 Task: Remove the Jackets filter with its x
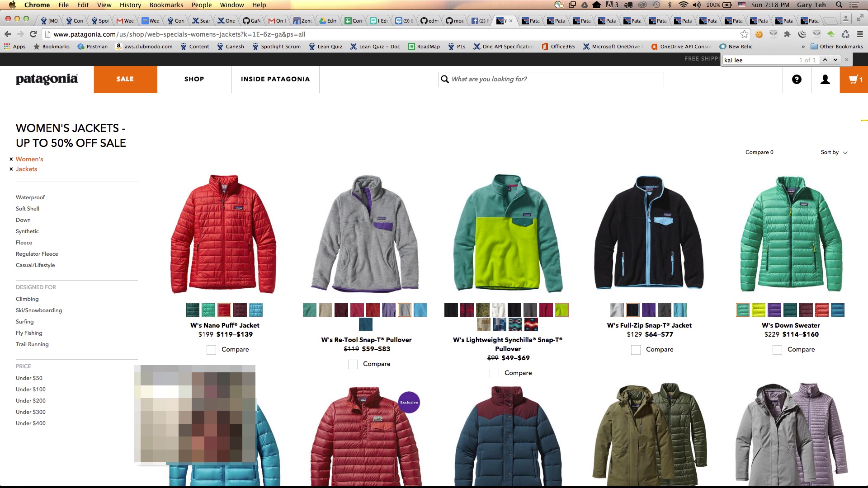pyautogui.click(x=11, y=169)
